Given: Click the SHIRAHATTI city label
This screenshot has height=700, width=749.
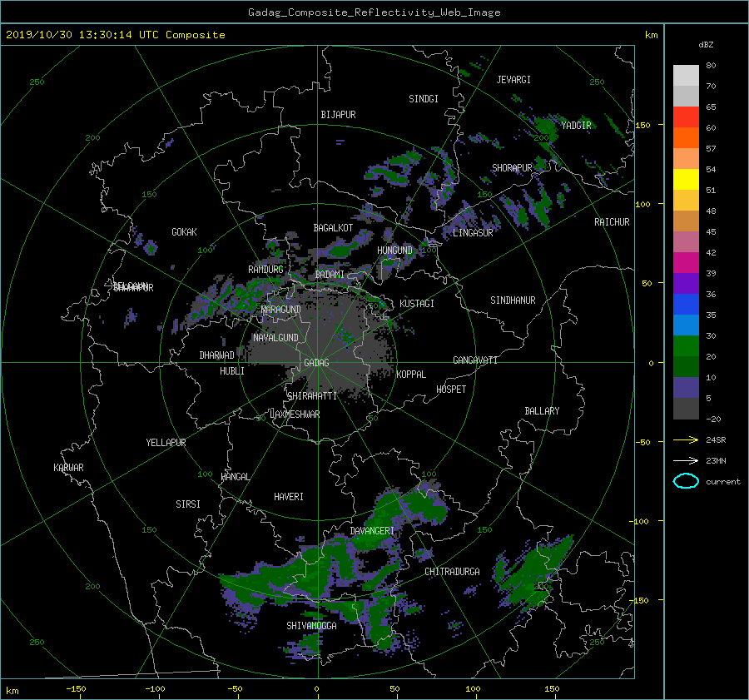Looking at the screenshot, I should 312,396.
